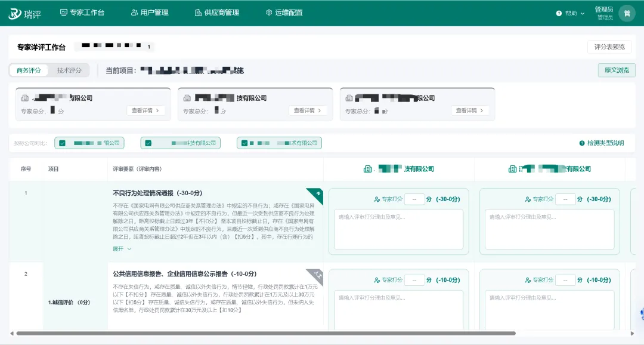Viewport: 644px width, 345px height.
Task: Click 查看详情 on the 技有限公司 card
Action: [308, 110]
